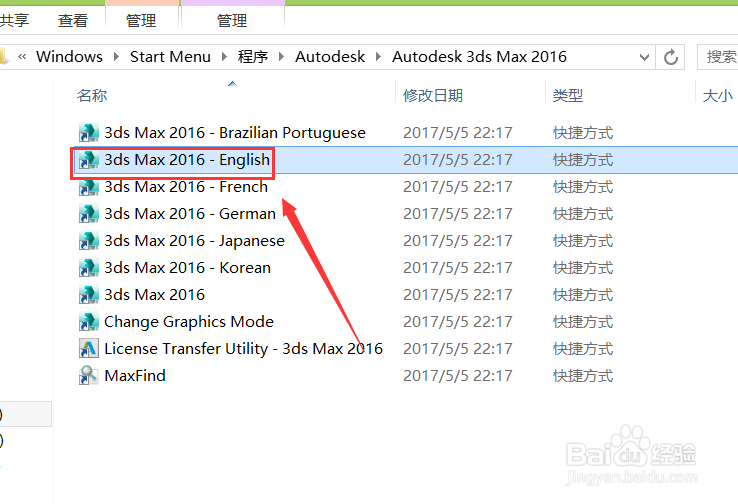738x504 pixels.
Task: Select the file name 3ds Max 2016 - Japanese
Action: 194,241
